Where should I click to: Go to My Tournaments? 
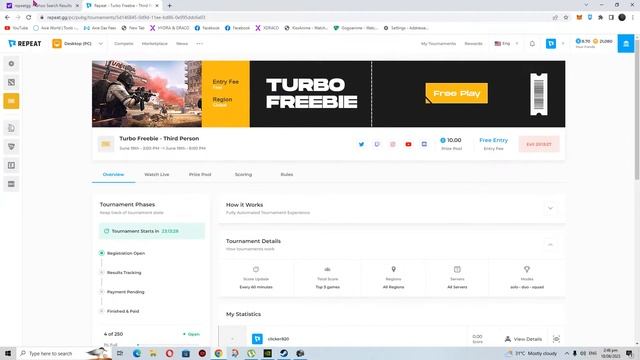(x=438, y=44)
